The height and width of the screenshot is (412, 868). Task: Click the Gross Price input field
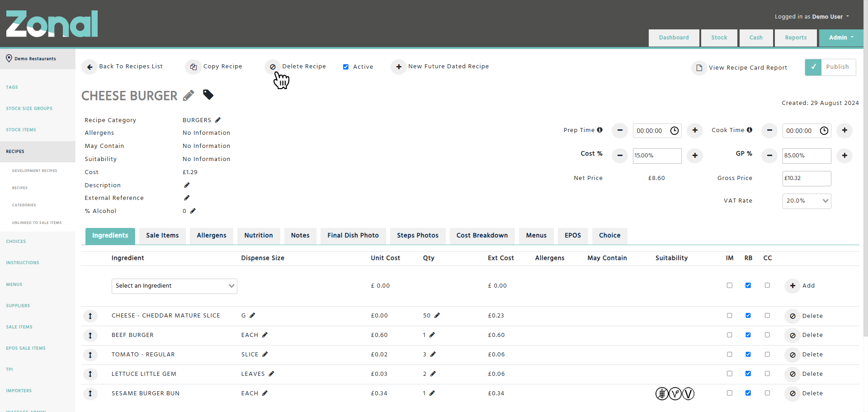(807, 178)
